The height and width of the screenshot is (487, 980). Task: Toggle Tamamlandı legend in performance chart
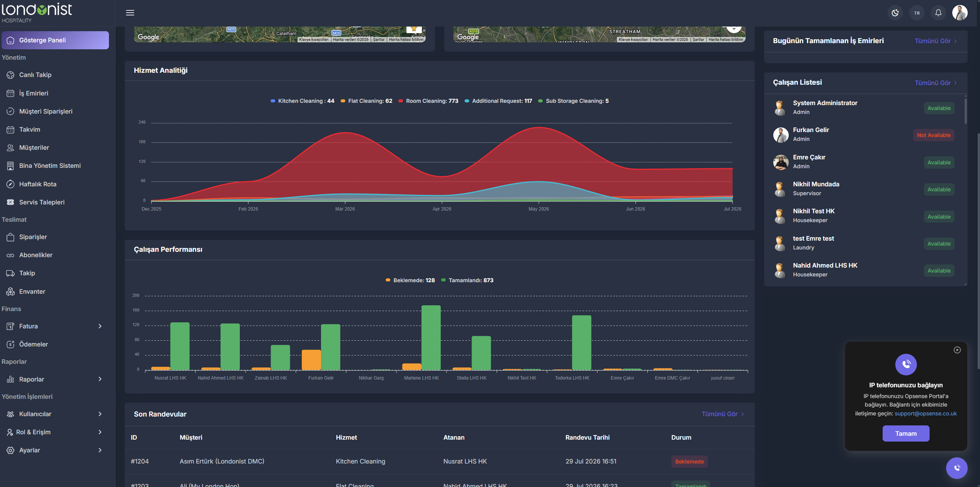[467, 280]
